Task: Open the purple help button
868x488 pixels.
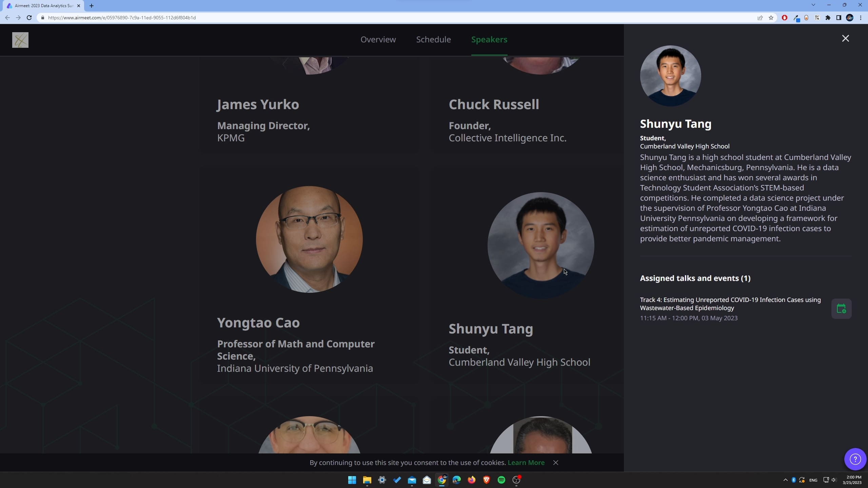Action: 855,459
